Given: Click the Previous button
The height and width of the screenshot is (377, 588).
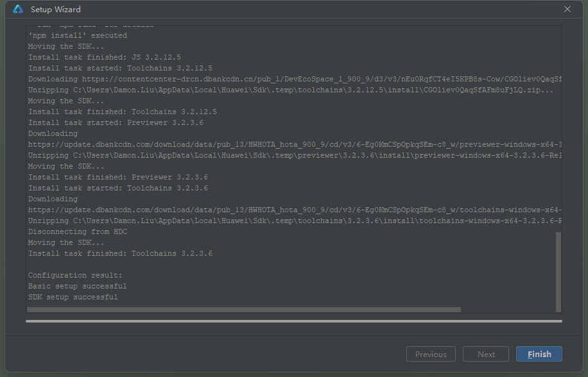Looking at the screenshot, I should click(431, 354).
